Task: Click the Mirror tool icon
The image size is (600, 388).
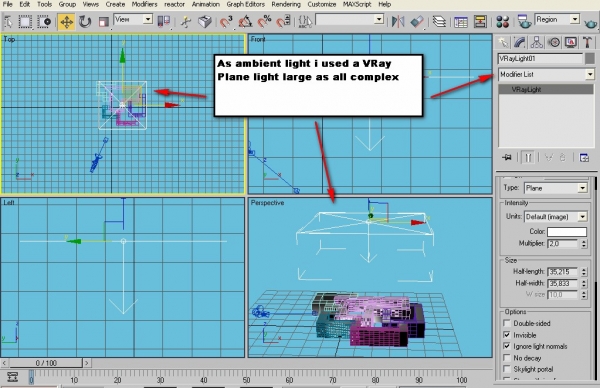Action: pos(398,21)
